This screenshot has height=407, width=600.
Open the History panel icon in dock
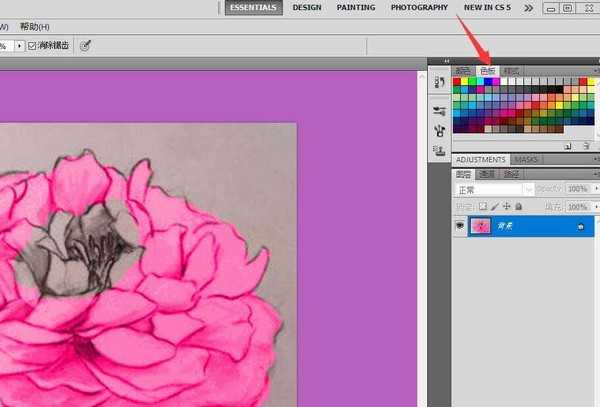(440, 82)
